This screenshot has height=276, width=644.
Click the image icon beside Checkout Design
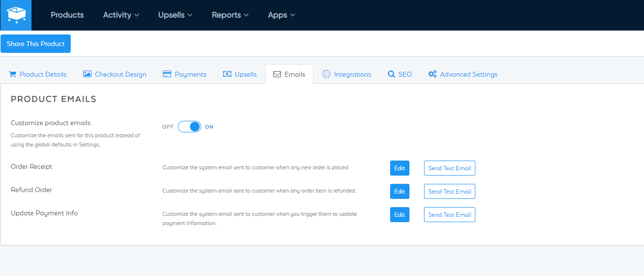point(87,74)
